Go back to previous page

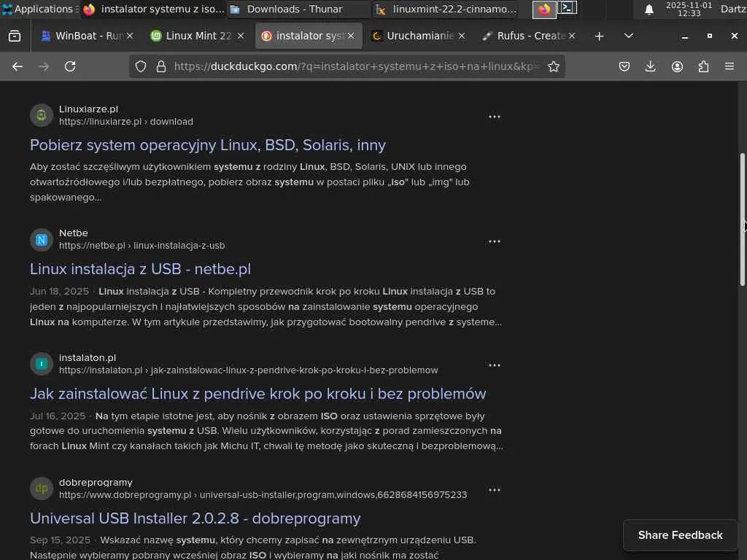(x=18, y=66)
